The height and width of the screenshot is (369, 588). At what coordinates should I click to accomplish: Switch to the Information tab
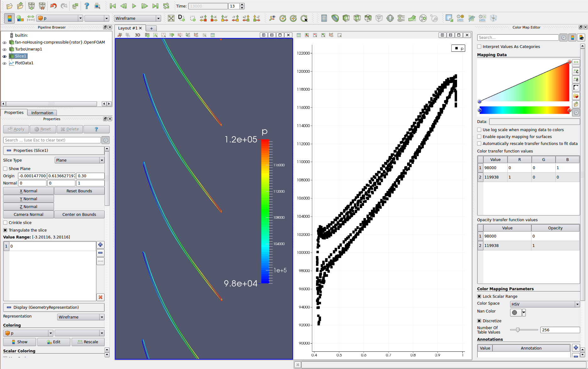coord(42,113)
